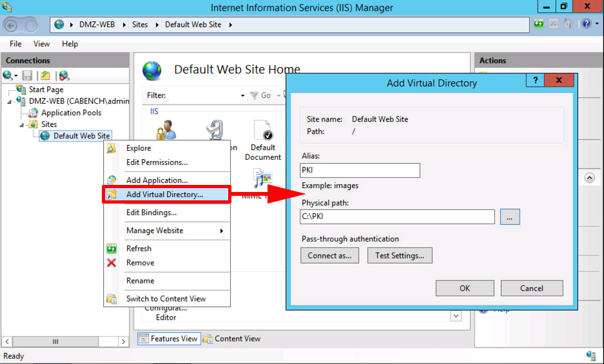Choose Edit Bindings from context menu

tap(167, 212)
